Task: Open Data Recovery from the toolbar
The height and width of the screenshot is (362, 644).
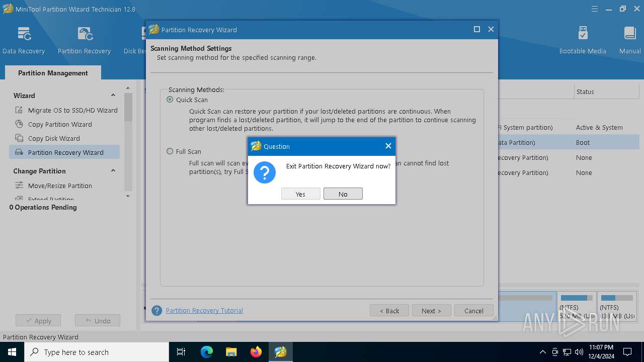Action: tap(24, 40)
